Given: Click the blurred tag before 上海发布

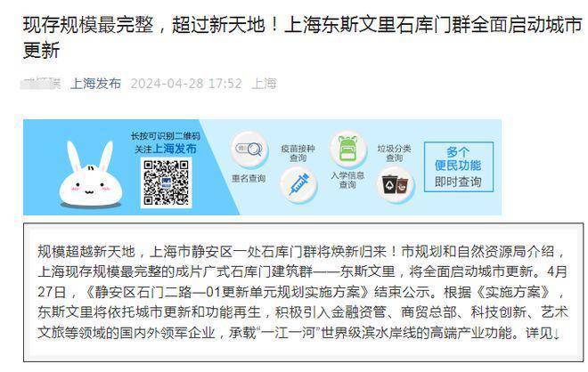Looking at the screenshot, I should pyautogui.click(x=40, y=84).
